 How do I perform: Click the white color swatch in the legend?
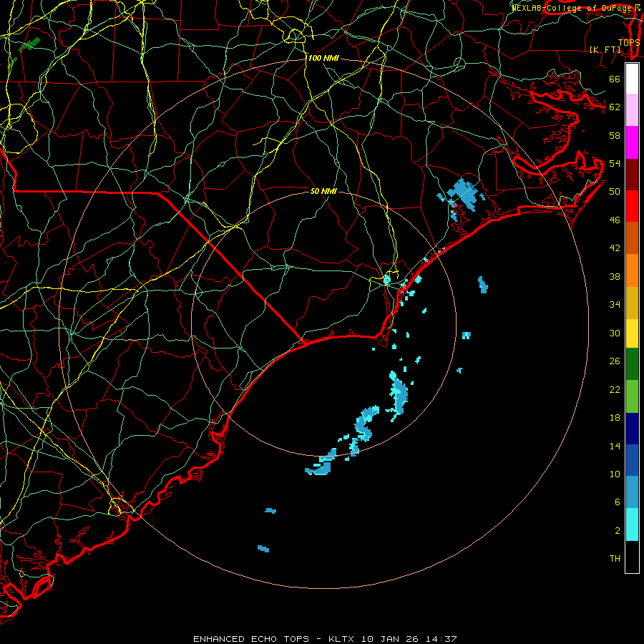click(x=632, y=79)
